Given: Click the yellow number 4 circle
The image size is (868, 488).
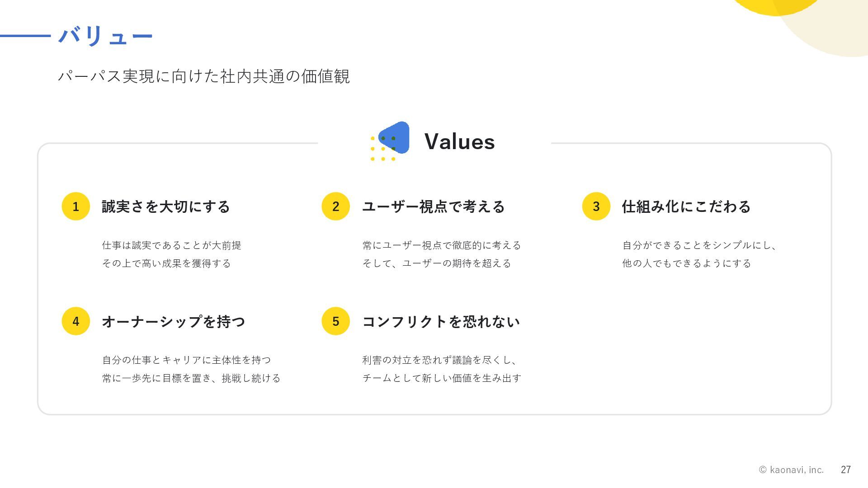Looking at the screenshot, I should [x=75, y=321].
